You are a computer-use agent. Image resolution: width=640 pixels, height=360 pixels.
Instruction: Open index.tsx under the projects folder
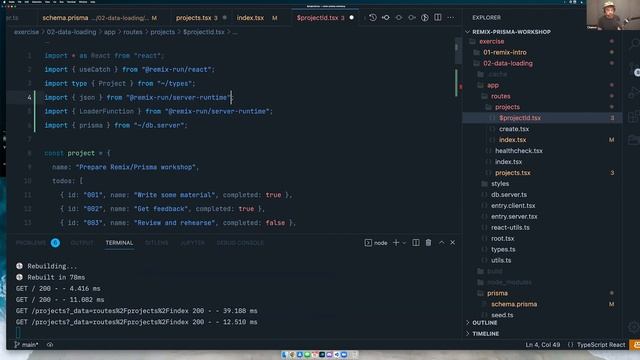tap(512, 140)
